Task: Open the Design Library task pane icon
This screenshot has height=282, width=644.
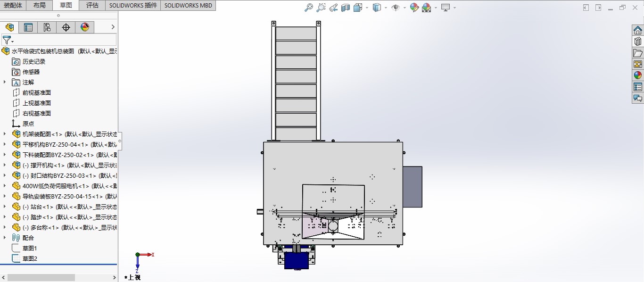Action: coord(638,41)
